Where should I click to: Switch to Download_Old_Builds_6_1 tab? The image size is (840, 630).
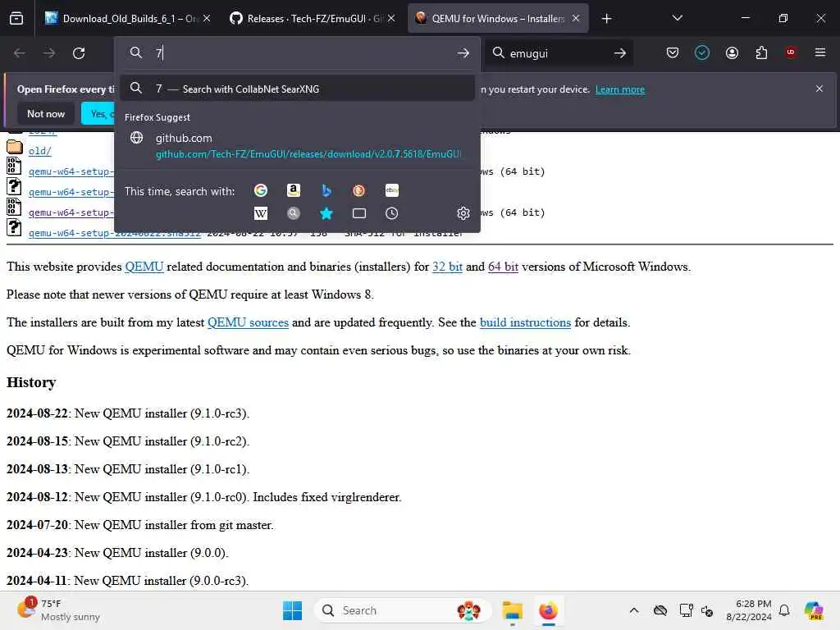coord(126,19)
